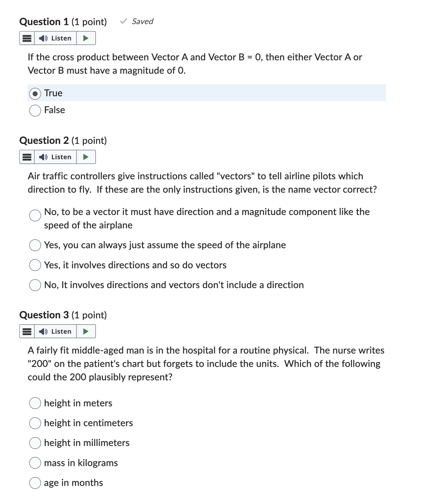The height and width of the screenshot is (501, 448).
Task: Click the speaker icon for Question 3
Action: [x=43, y=331]
